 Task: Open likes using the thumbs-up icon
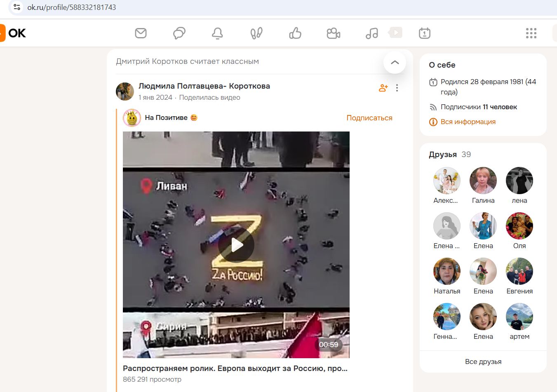[x=294, y=33]
